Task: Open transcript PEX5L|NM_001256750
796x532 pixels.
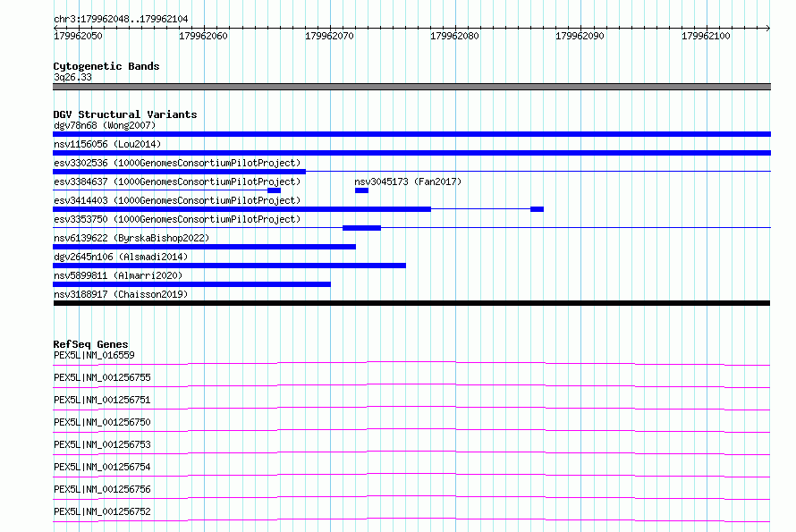Action: click(102, 422)
